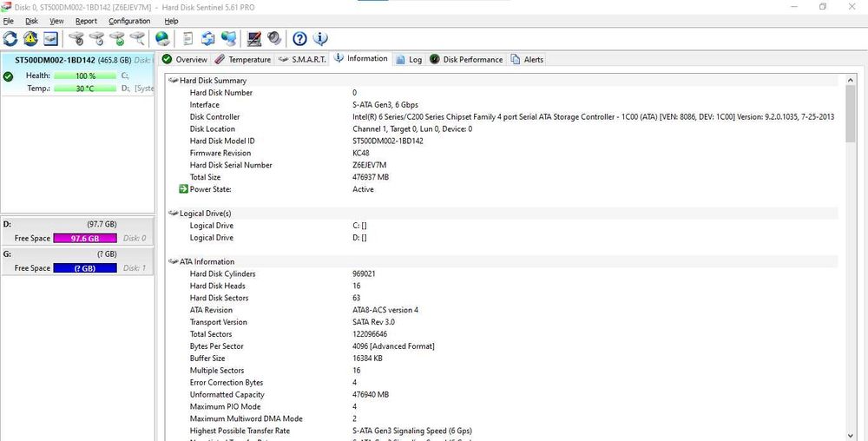The height and width of the screenshot is (441, 868).
Task: Click the green check status icon beside Health
Action: point(8,76)
